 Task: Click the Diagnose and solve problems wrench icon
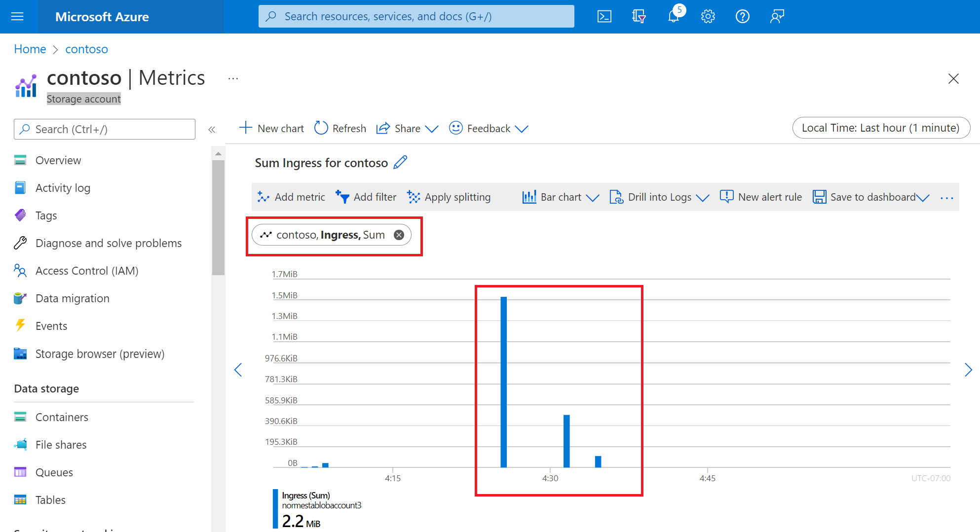20,243
